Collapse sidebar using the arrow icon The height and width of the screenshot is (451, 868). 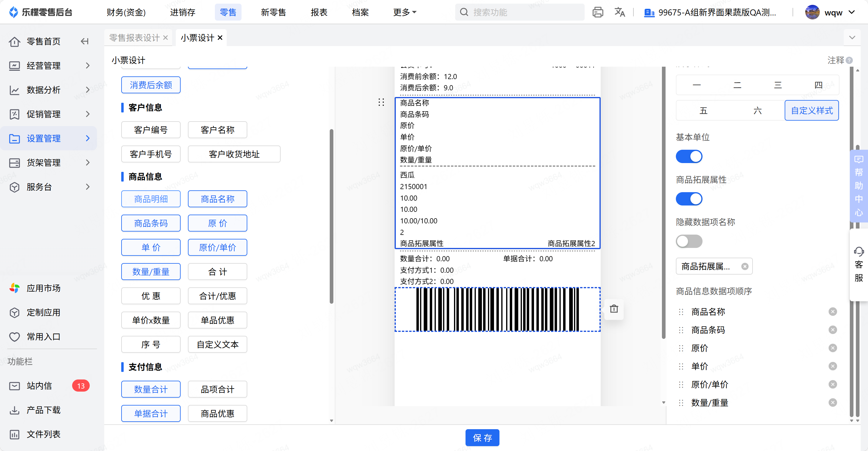(x=85, y=42)
